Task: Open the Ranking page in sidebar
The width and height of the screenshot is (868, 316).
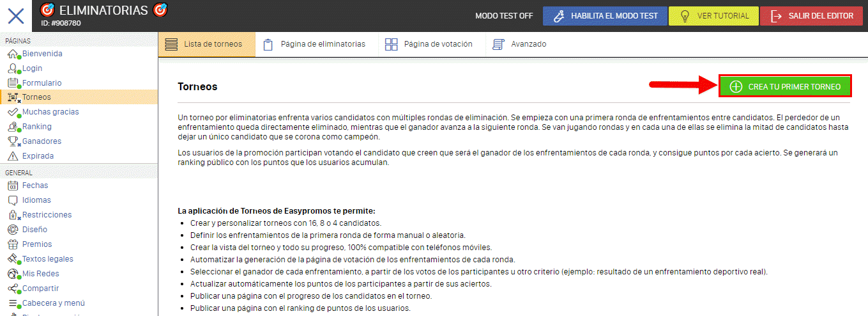Action: pyautogui.click(x=37, y=127)
